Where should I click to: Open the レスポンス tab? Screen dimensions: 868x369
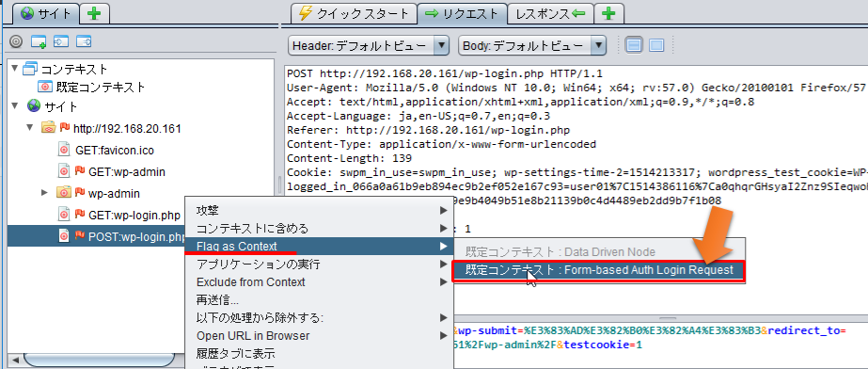coord(550,13)
